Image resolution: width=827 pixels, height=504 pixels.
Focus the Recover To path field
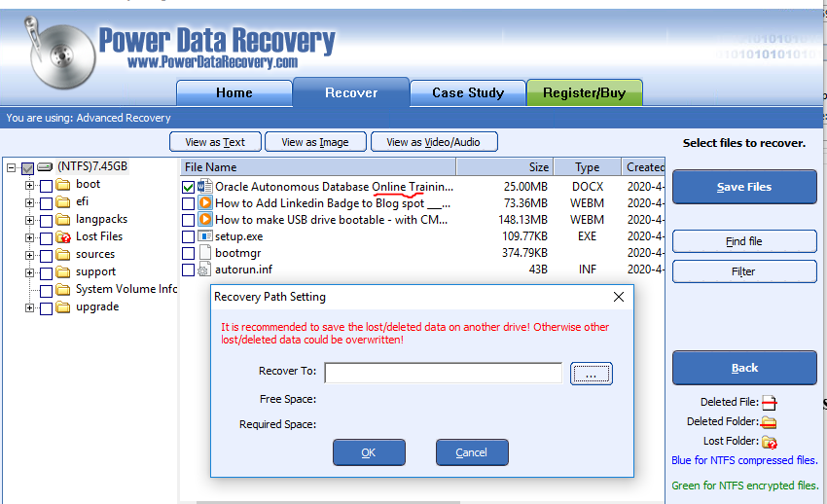pos(444,373)
